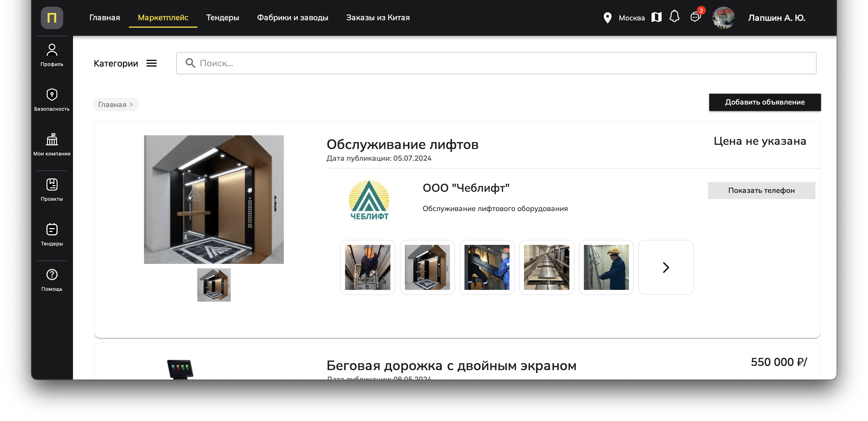Screen dimensions: 868x421
Task: Open third gallery thumbnail with two workers
Action: pyautogui.click(x=487, y=268)
